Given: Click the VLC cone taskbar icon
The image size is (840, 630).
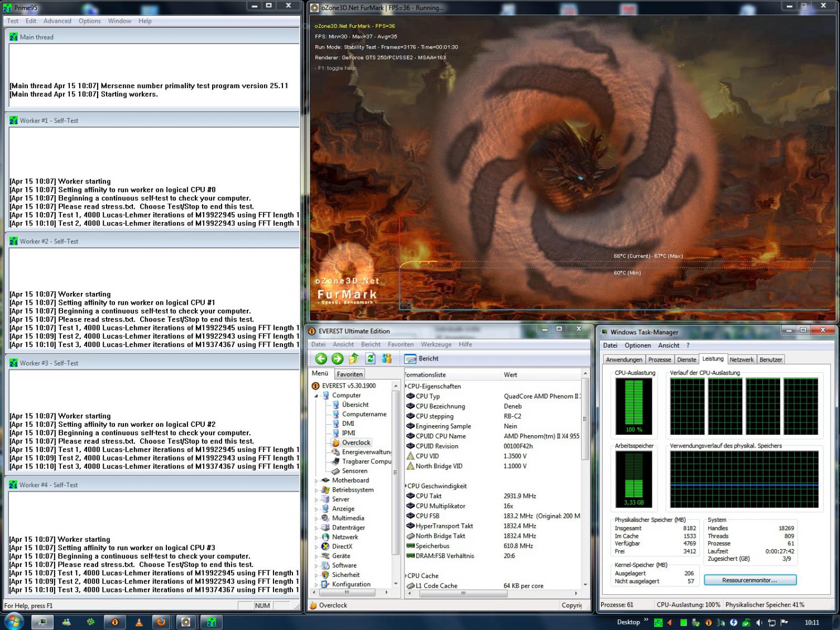Looking at the screenshot, I should pyautogui.click(x=139, y=622).
